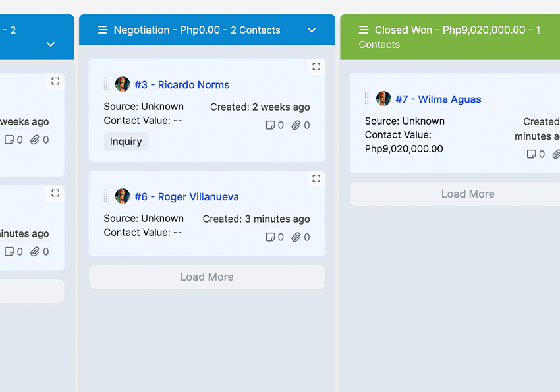Click the Inquiry tag on Ricardo's card
Viewport: 560px width, 392px height.
126,142
